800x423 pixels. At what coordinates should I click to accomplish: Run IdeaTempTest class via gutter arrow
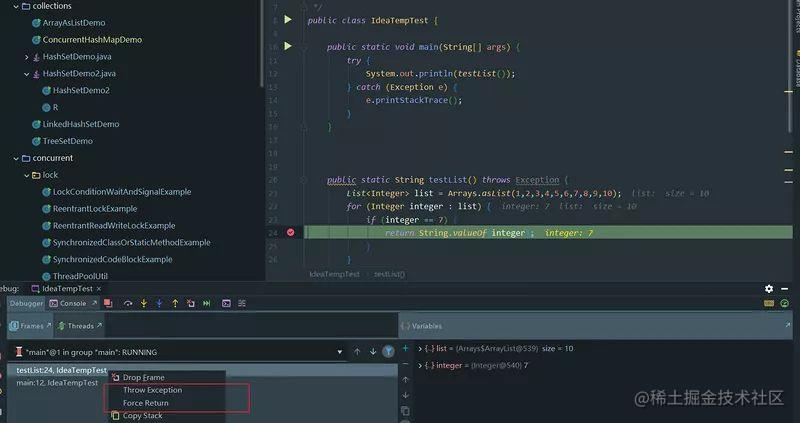[288, 19]
